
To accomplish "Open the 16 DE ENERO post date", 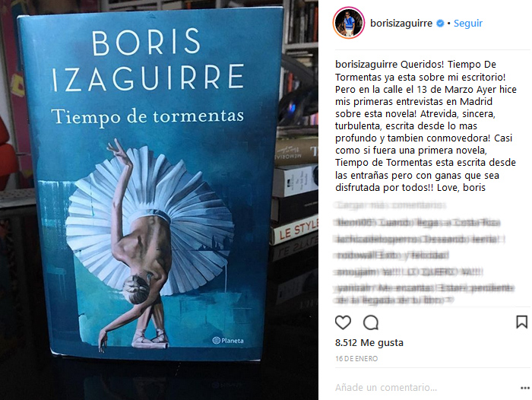I will point(356,359).
